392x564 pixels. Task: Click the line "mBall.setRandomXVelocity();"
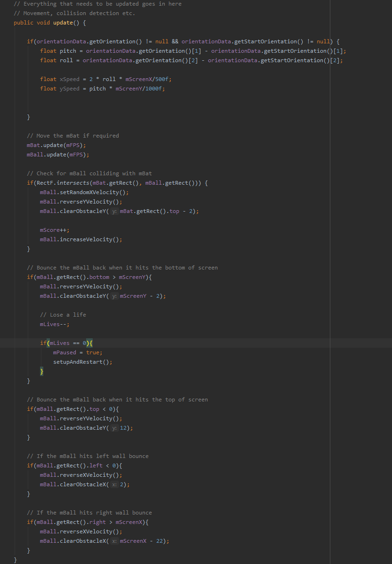click(x=84, y=192)
